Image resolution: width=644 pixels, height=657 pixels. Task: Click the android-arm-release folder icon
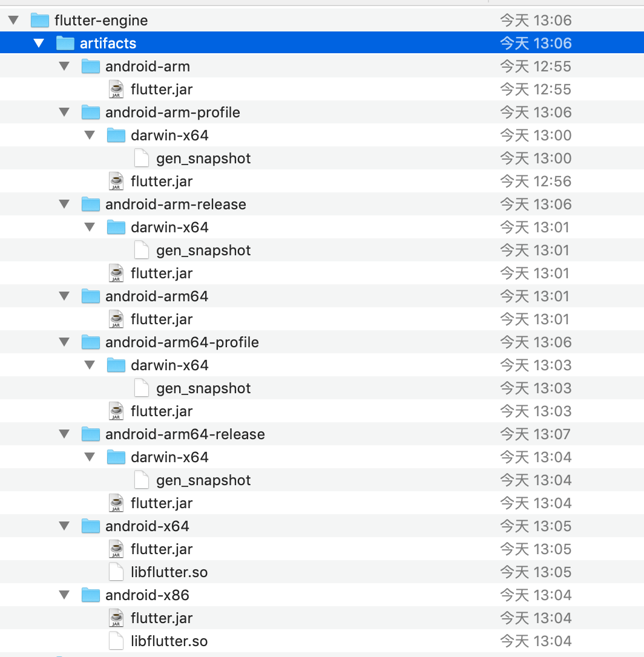90,204
